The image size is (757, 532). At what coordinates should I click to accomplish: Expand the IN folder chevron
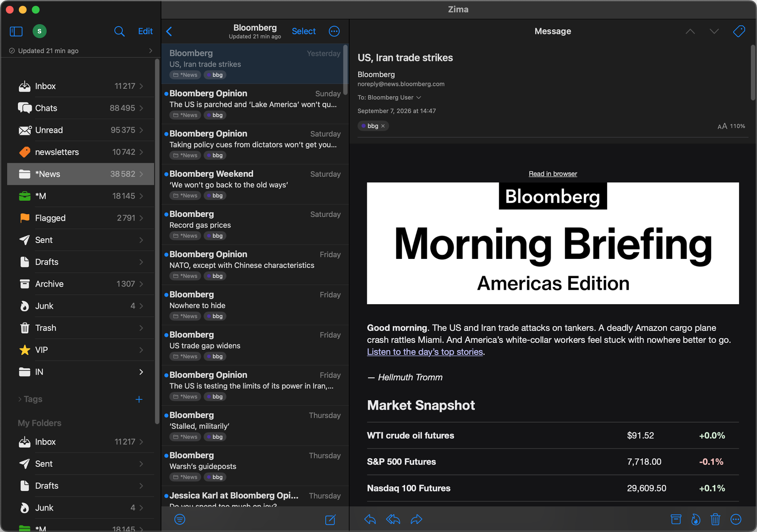click(141, 372)
